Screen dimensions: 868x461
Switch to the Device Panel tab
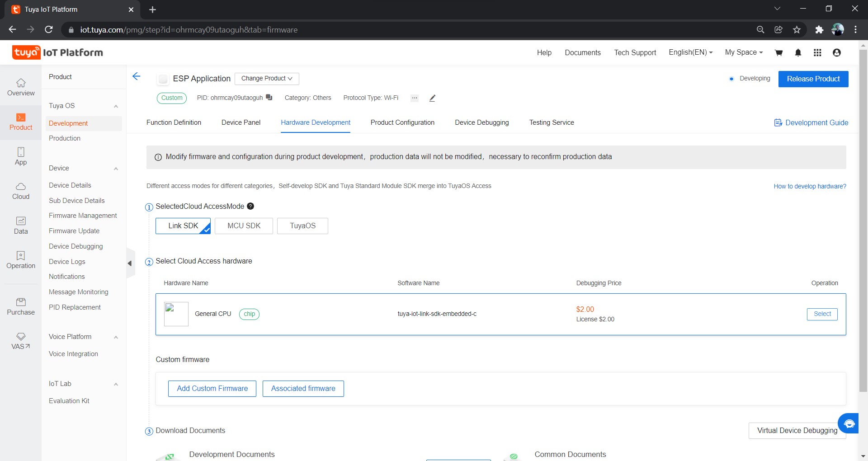point(241,122)
